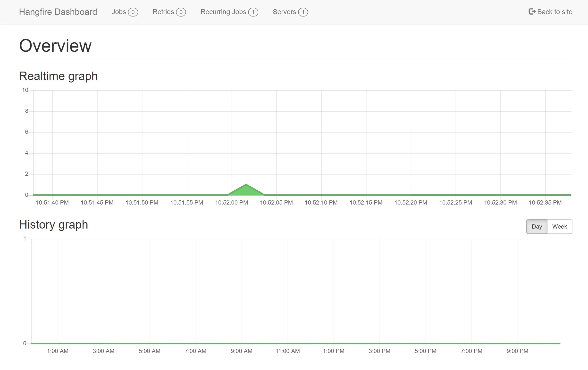This screenshot has height=370, width=588.
Task: Open the Servers page
Action: point(290,12)
